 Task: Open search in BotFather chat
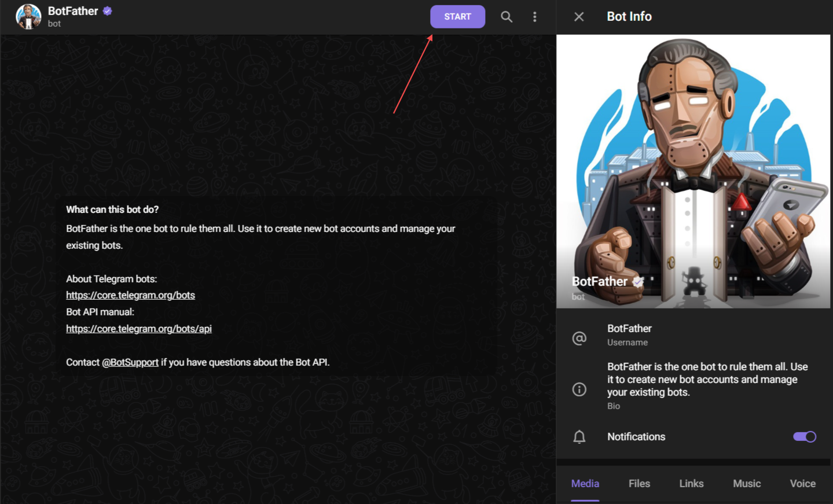point(507,17)
